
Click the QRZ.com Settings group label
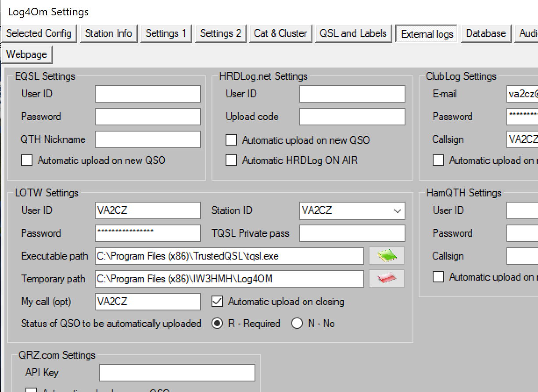[57, 355]
